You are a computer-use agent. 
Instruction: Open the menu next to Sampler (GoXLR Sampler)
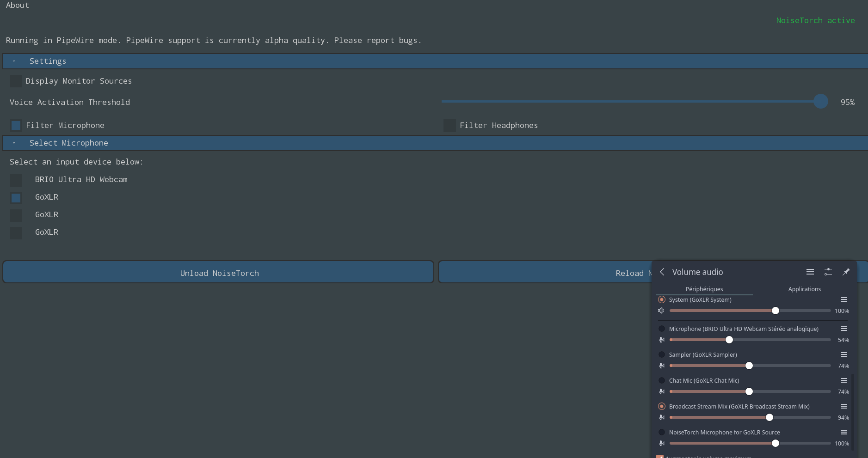[x=844, y=354]
